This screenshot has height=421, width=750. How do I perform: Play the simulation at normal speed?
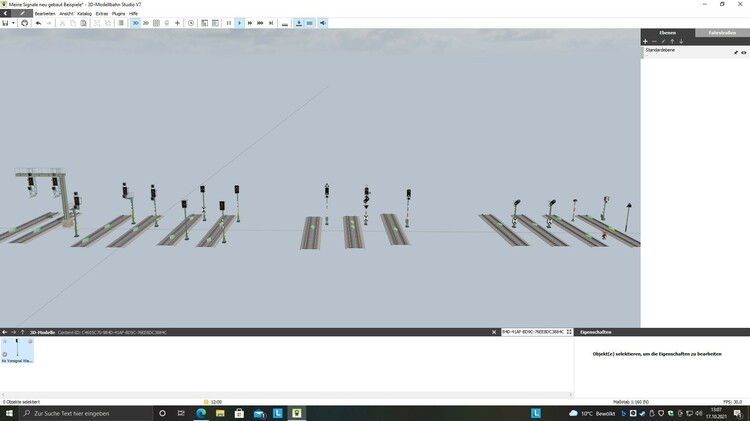pos(240,23)
